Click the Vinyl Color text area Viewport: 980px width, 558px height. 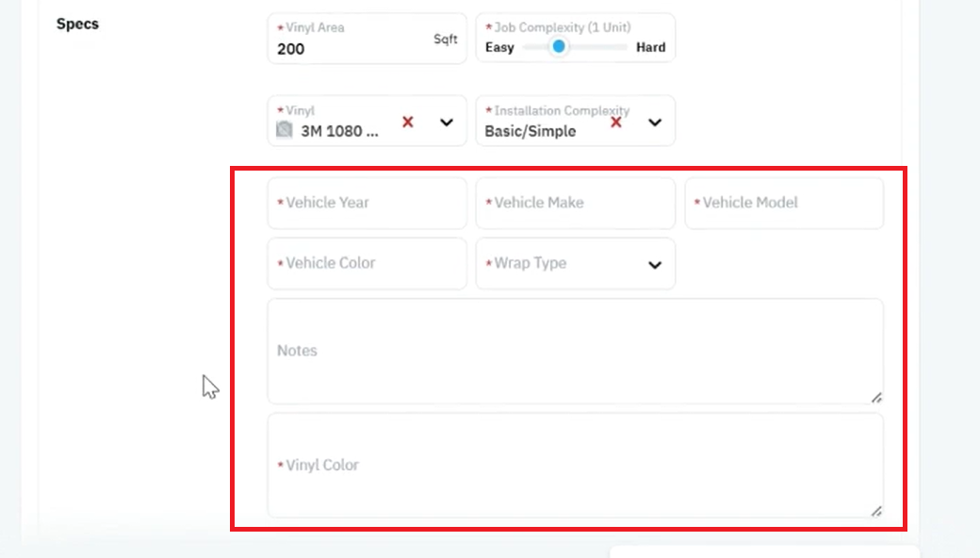click(576, 466)
